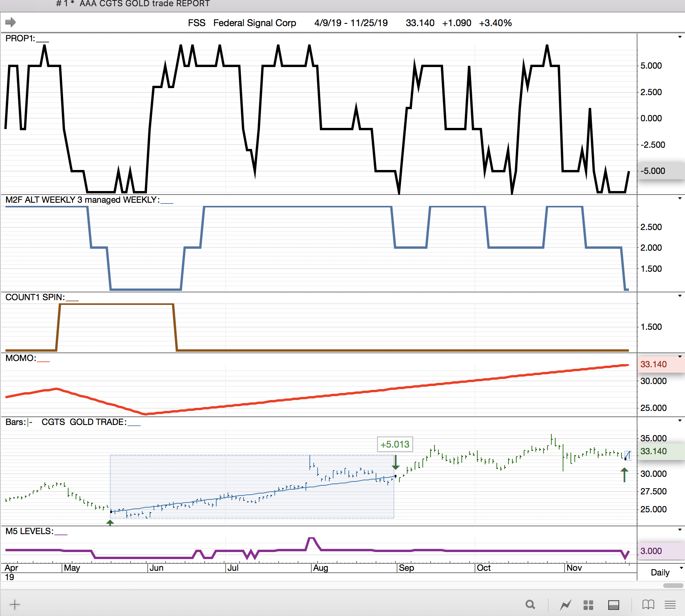Toggle the split pane layout icon

pos(613,605)
